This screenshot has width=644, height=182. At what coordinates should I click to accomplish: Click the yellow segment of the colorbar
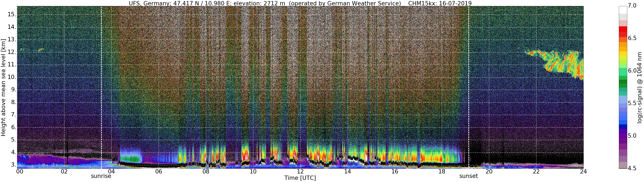click(x=623, y=54)
